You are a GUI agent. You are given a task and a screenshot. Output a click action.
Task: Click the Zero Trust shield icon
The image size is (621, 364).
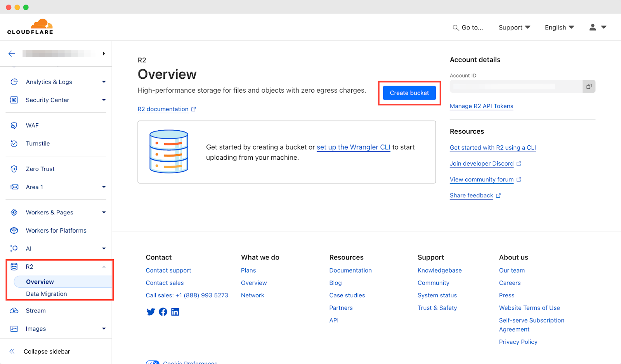click(14, 169)
